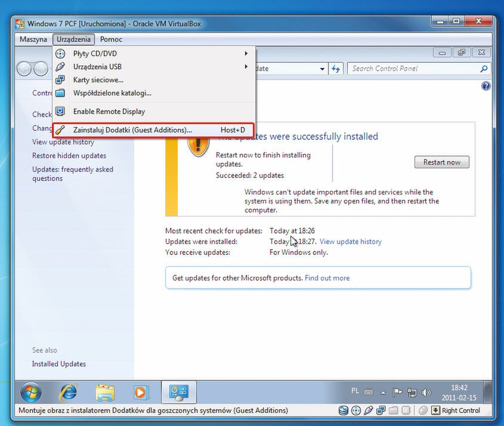Launch Internet Explorer from the taskbar

pos(69,392)
